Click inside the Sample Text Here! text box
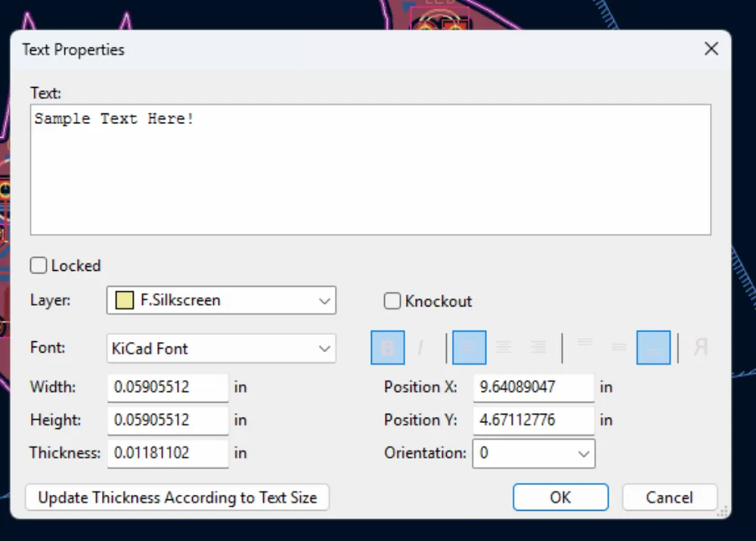The height and width of the screenshot is (541, 756). click(370, 169)
